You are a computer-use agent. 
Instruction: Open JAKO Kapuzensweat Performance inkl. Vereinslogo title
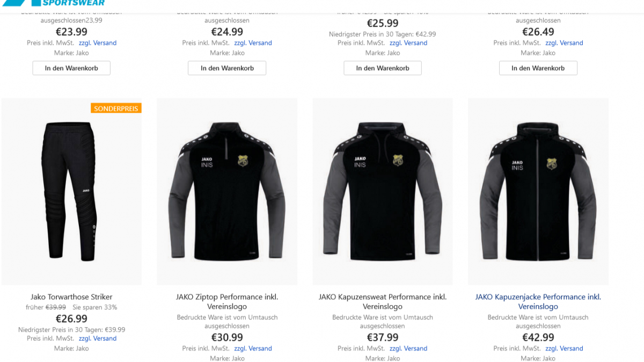(x=383, y=301)
